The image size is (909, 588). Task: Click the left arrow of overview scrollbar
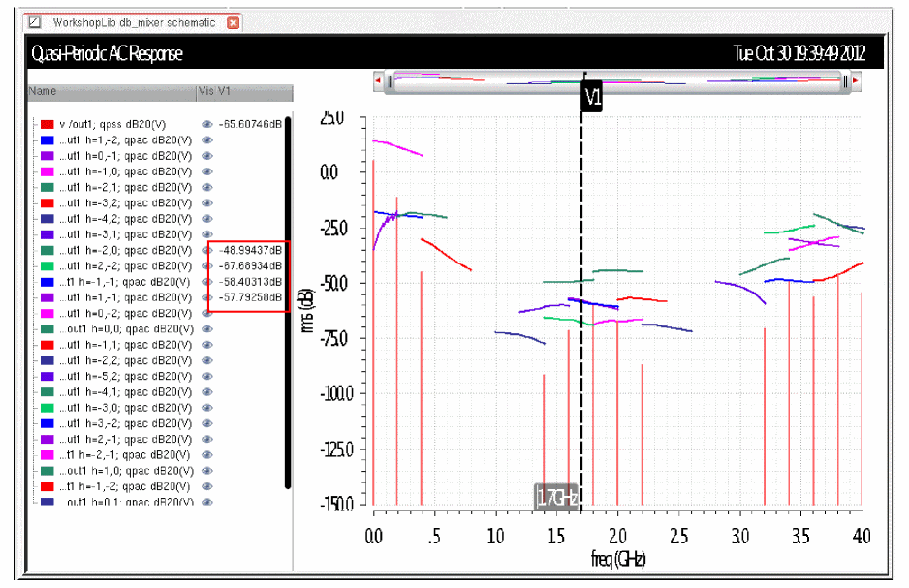(378, 81)
